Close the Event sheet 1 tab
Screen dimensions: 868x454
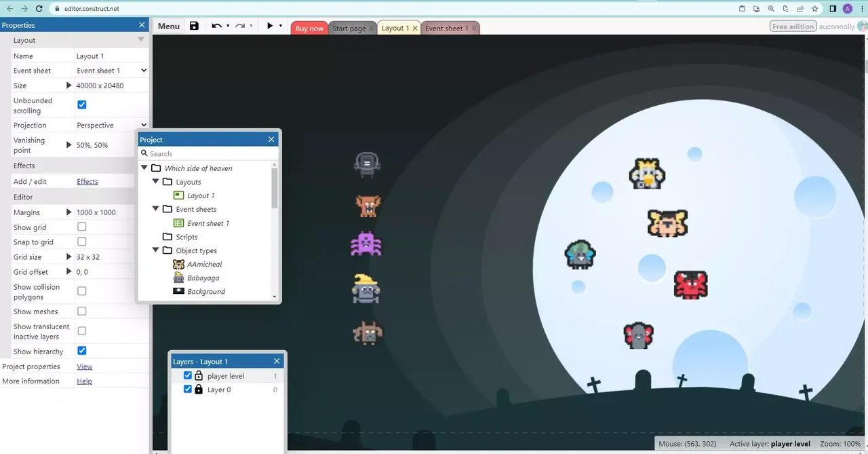coord(473,29)
